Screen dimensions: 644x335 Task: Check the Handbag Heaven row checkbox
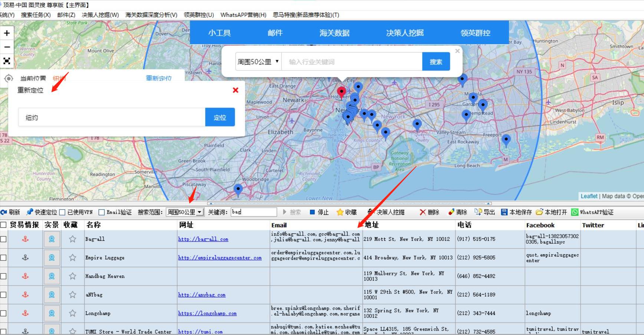(x=3, y=276)
